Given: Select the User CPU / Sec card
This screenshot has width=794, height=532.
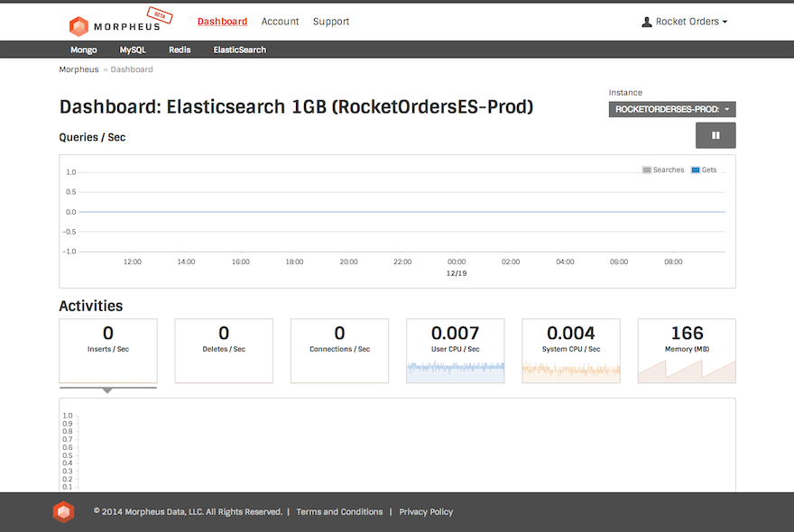Looking at the screenshot, I should click(x=456, y=351).
